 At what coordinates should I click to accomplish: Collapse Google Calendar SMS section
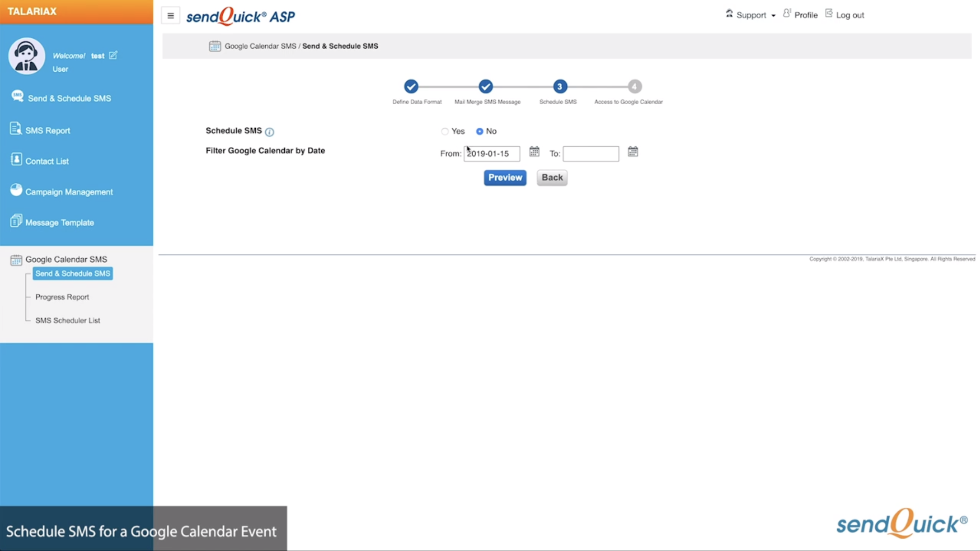66,259
